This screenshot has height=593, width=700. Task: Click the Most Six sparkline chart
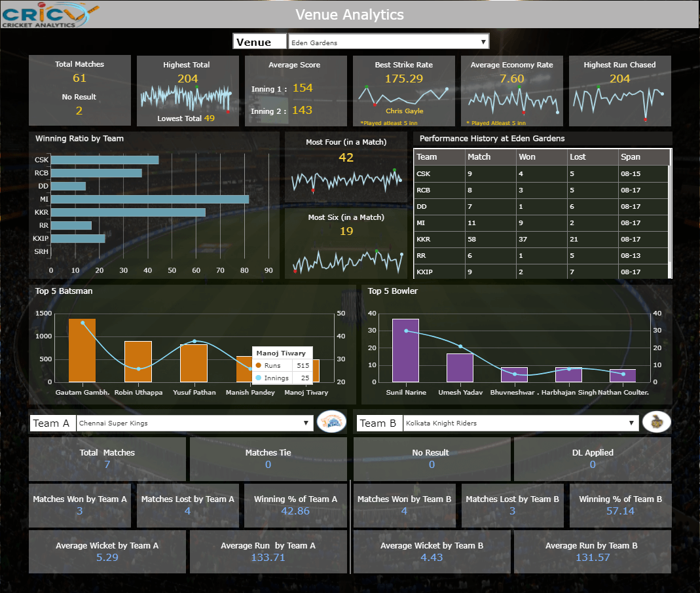[x=348, y=261]
